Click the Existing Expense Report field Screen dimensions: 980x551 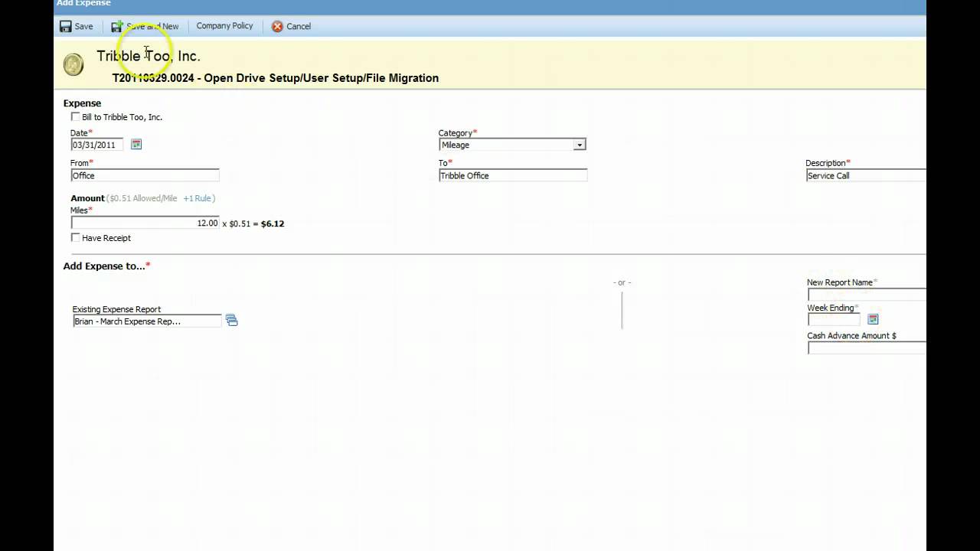pos(147,321)
